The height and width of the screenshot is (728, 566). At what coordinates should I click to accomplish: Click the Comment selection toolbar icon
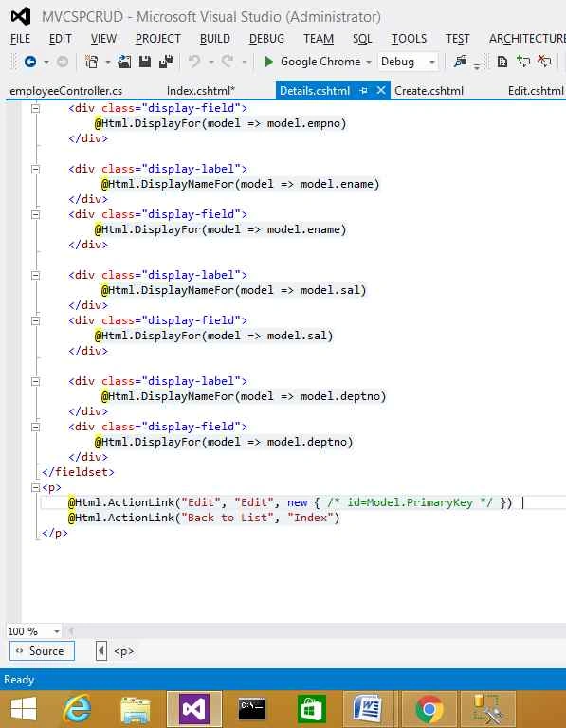pos(523,62)
